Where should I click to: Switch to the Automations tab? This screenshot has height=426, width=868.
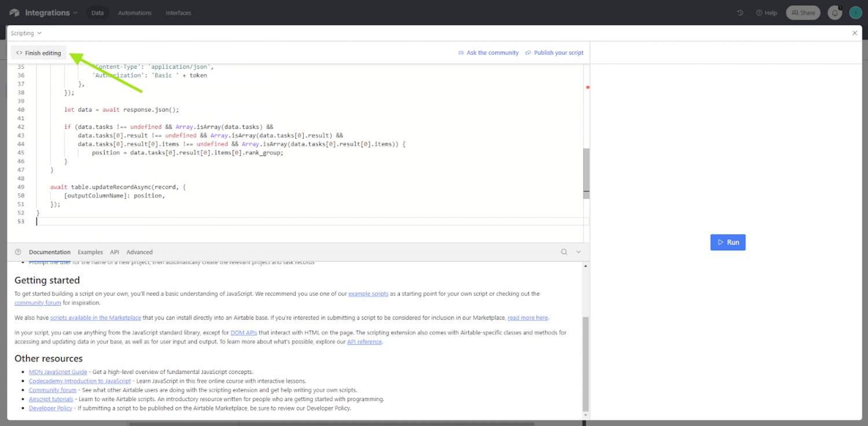134,12
